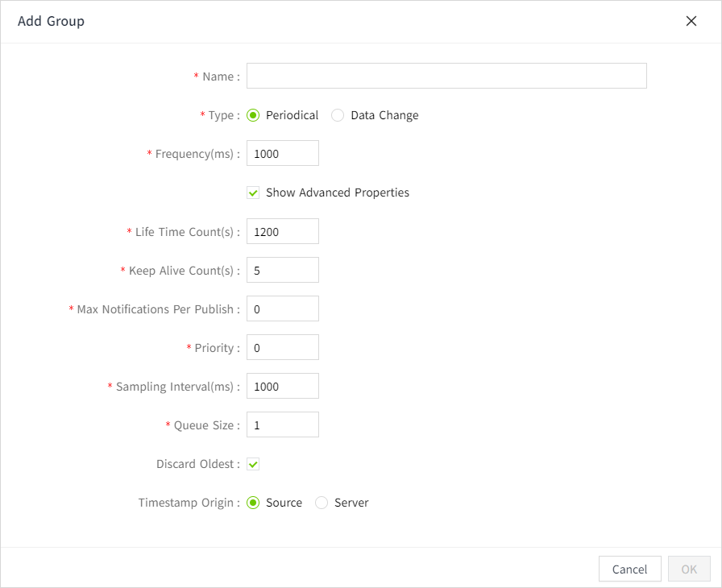
Task: Click the Queue Size input
Action: (x=282, y=425)
